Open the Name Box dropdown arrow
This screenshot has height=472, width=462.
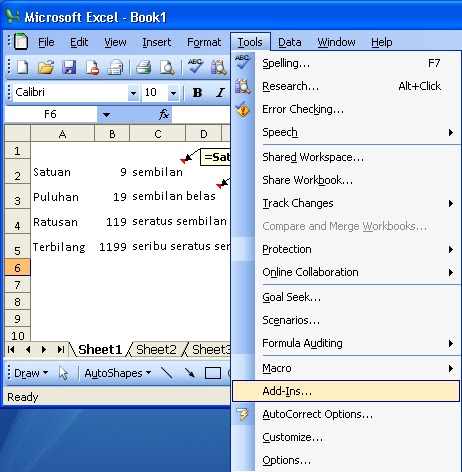[x=106, y=115]
